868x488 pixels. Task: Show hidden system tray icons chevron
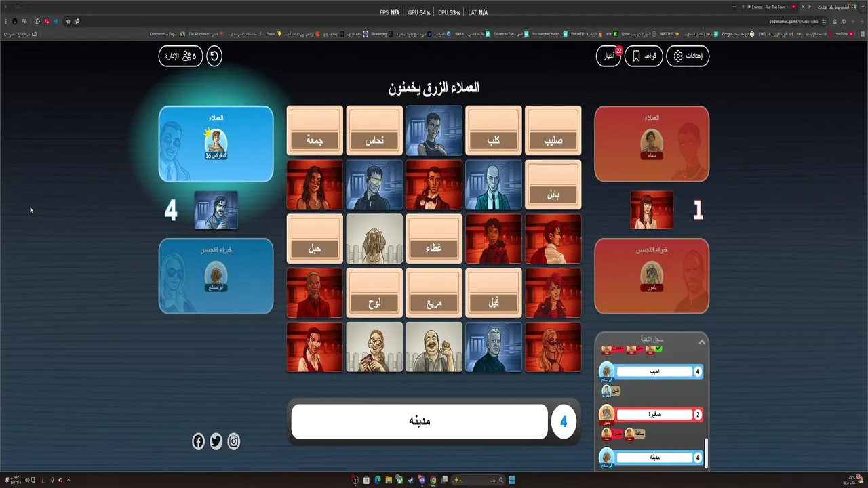68,480
